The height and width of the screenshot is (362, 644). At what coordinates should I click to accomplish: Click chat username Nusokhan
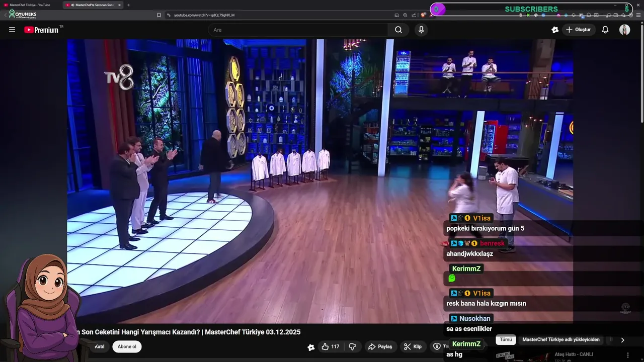coord(474,318)
